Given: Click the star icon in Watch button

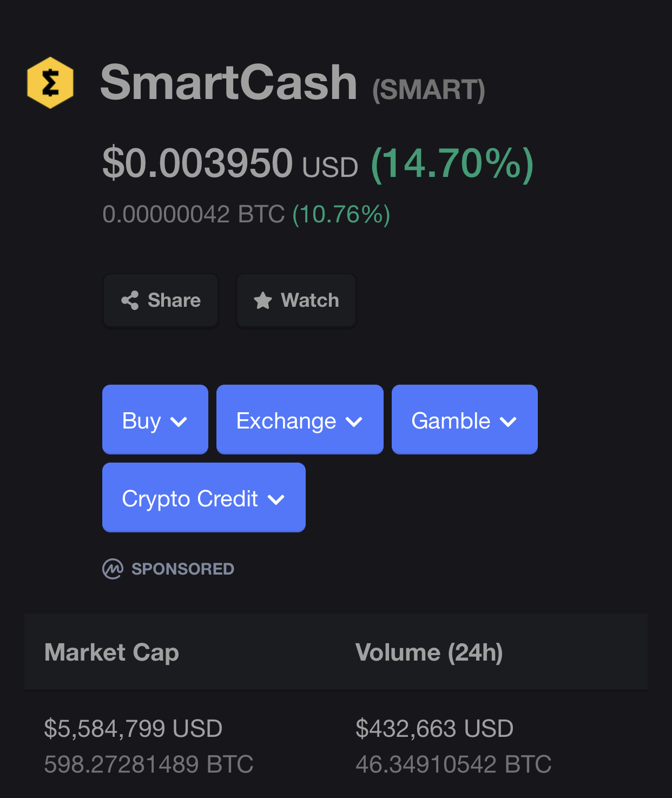Looking at the screenshot, I should click(x=263, y=300).
